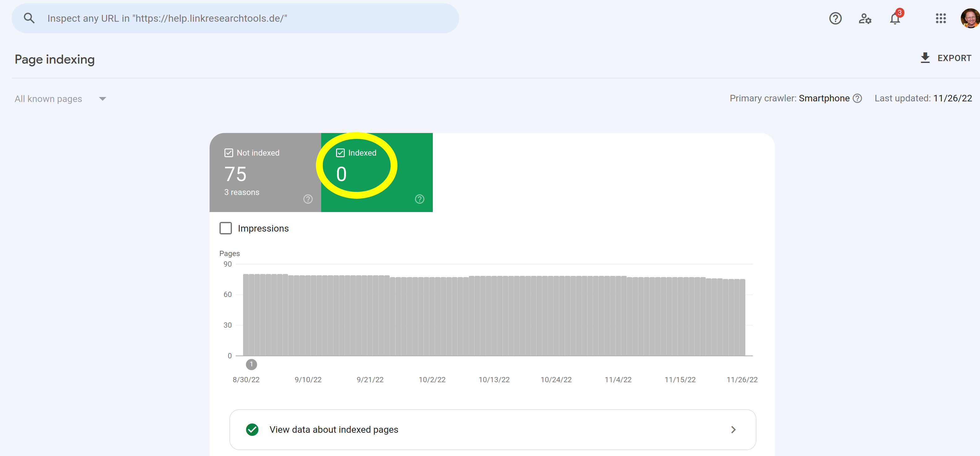Open help icon on Not indexed card
Image resolution: width=980 pixels, height=456 pixels.
pyautogui.click(x=308, y=199)
